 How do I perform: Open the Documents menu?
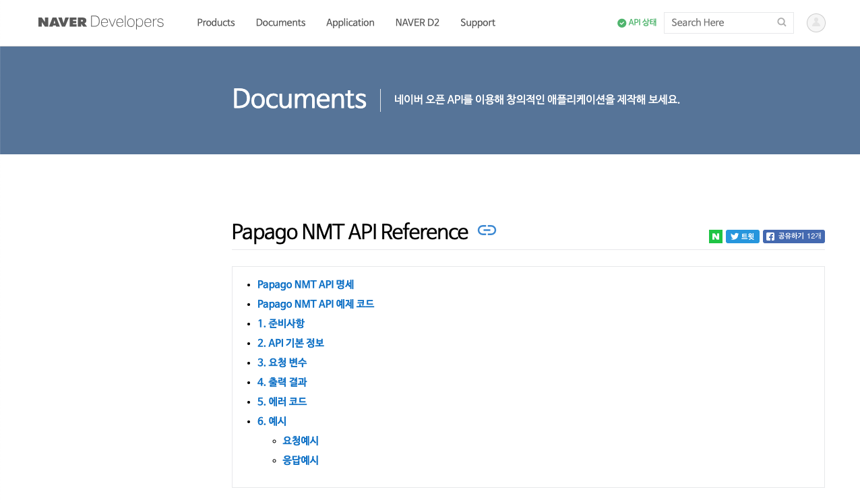point(280,22)
